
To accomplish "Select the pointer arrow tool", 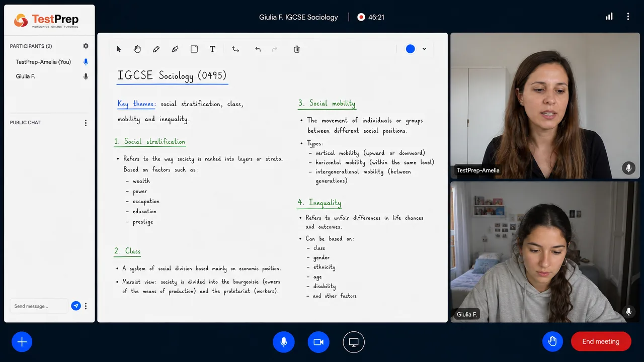I will tap(119, 49).
